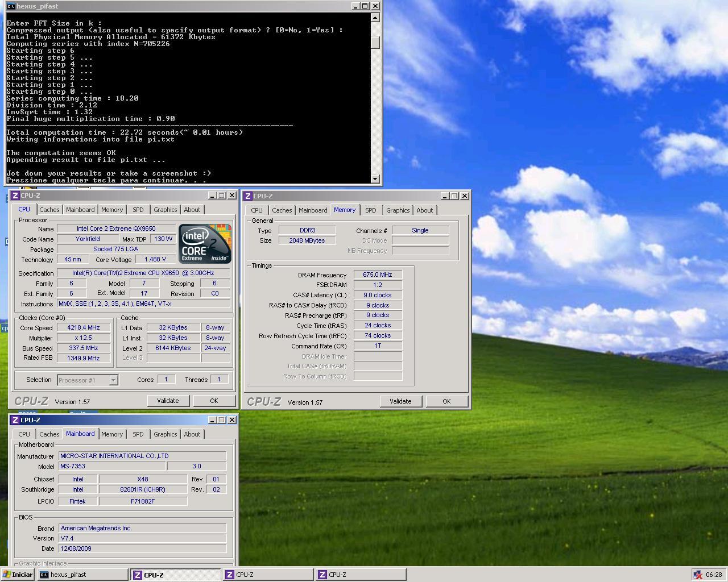Click the Chipset field X48
Image resolution: width=728 pixels, height=582 pixels.
(143, 479)
